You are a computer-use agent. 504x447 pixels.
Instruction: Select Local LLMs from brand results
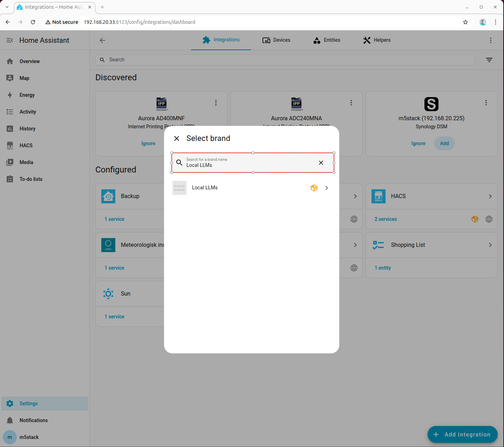[205, 188]
